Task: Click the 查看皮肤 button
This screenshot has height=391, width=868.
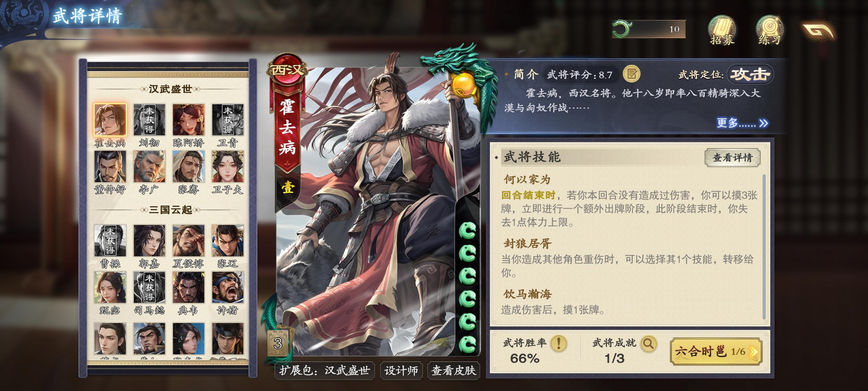Action: 454,371
